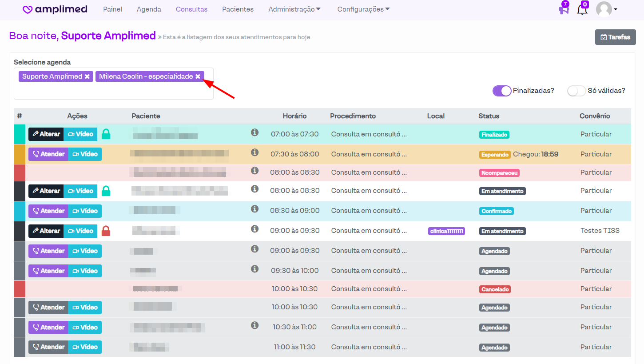Open the Pacientes menu item
The width and height of the screenshot is (644, 364).
pyautogui.click(x=238, y=9)
